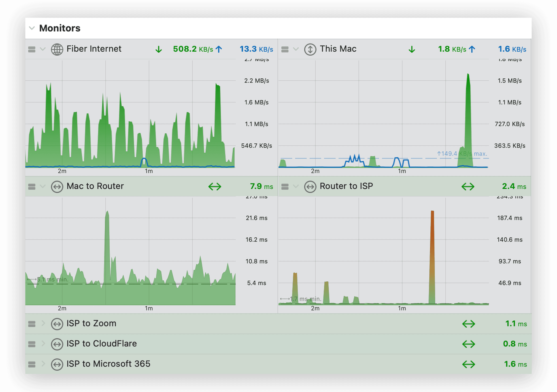Click the 2.4 ms latency value
557x392 pixels.
click(514, 186)
